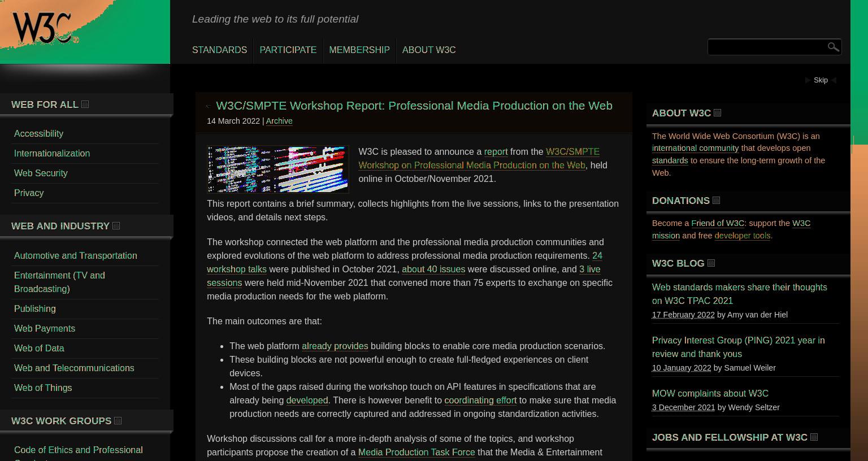
Task: Collapse the Web For All section box
Action: [x=85, y=105]
